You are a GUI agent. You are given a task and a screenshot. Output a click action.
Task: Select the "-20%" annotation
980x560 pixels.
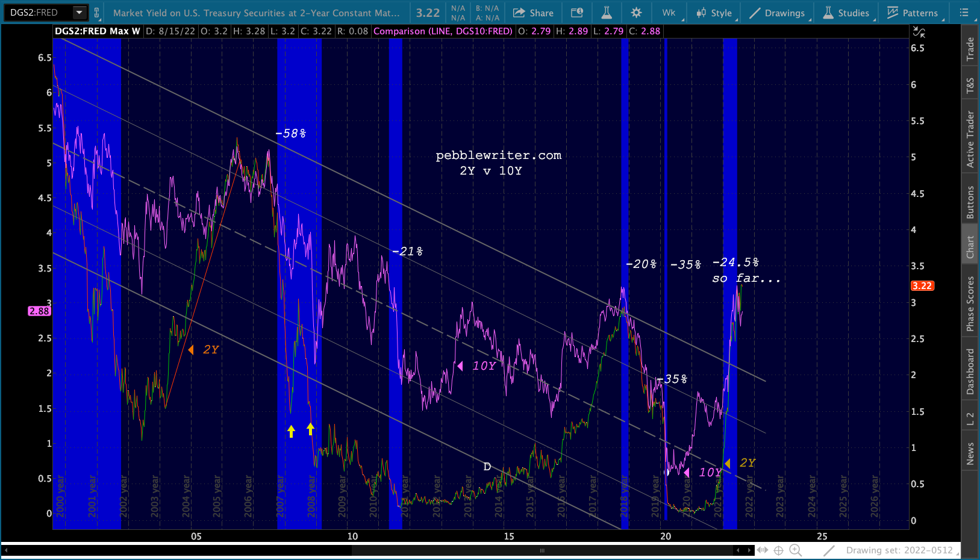coord(641,264)
